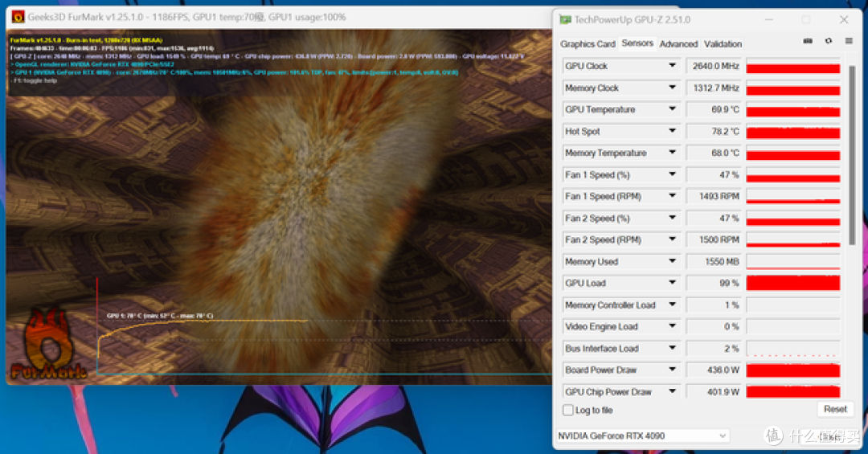The height and width of the screenshot is (454, 868).
Task: Click the F1 toggle help text in FurMark
Action: [x=35, y=80]
